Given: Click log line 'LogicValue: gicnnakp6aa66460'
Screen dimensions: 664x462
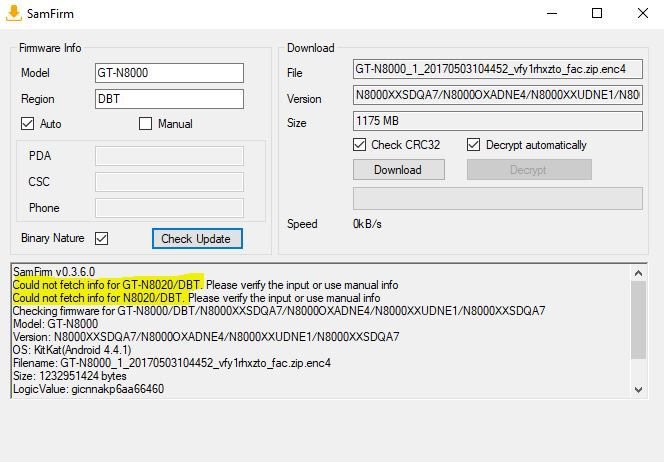Looking at the screenshot, I should coord(89,389).
